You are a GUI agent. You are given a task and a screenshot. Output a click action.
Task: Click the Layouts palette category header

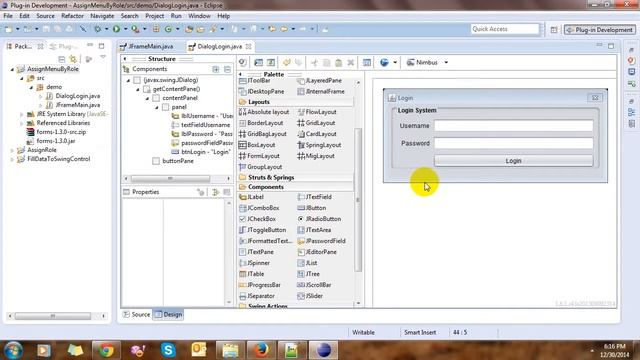point(296,102)
